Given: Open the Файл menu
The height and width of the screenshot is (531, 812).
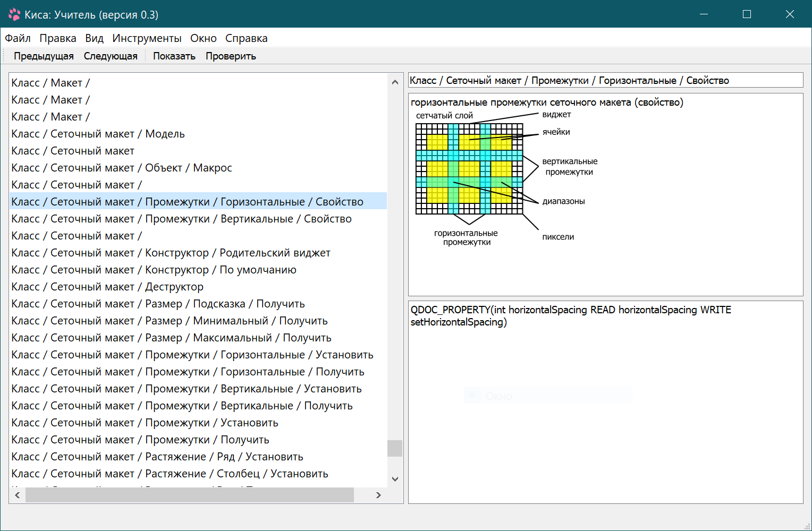Looking at the screenshot, I should point(18,38).
